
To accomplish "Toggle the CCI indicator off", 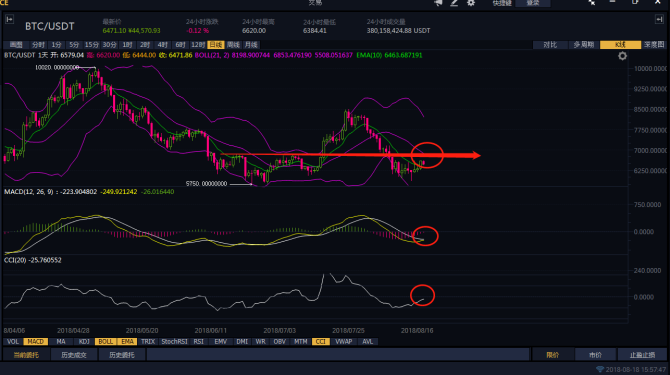I will [x=320, y=342].
